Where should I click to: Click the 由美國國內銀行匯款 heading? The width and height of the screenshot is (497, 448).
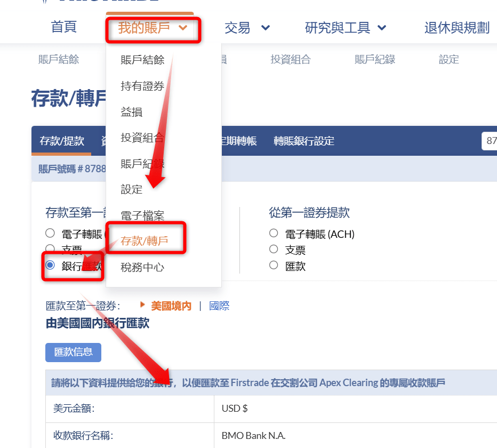click(x=98, y=323)
